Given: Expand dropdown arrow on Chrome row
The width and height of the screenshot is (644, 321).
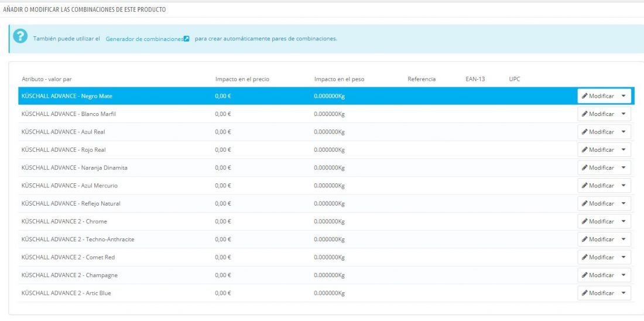Looking at the screenshot, I should click(x=624, y=221).
